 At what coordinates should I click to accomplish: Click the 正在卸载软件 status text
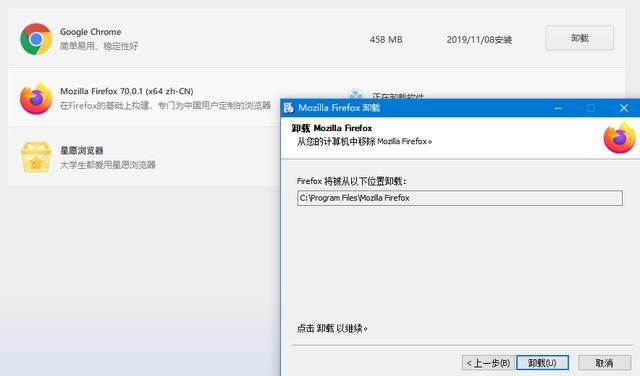(x=398, y=96)
